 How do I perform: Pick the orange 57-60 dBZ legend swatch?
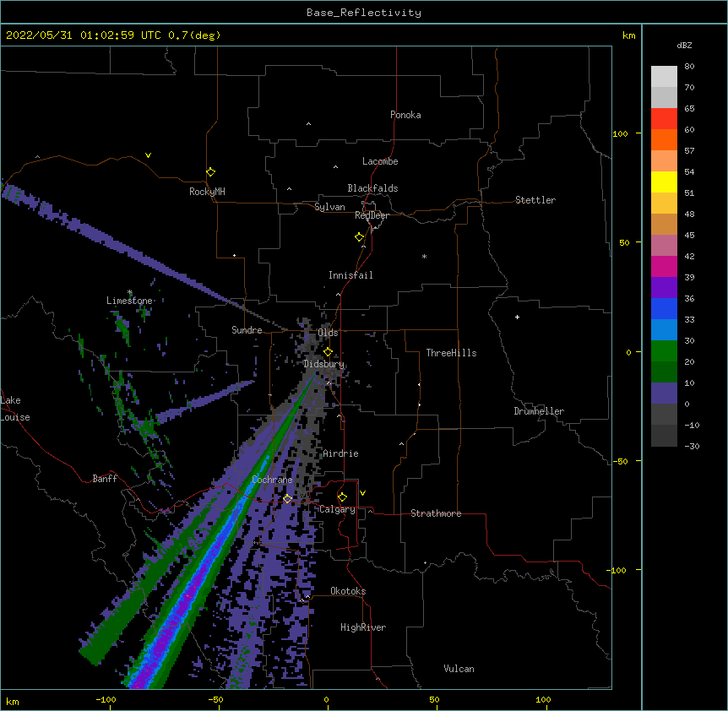pyautogui.click(x=664, y=139)
